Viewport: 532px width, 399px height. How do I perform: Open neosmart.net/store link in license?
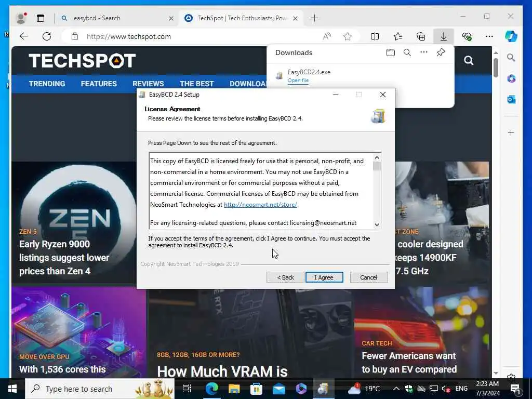(x=260, y=205)
